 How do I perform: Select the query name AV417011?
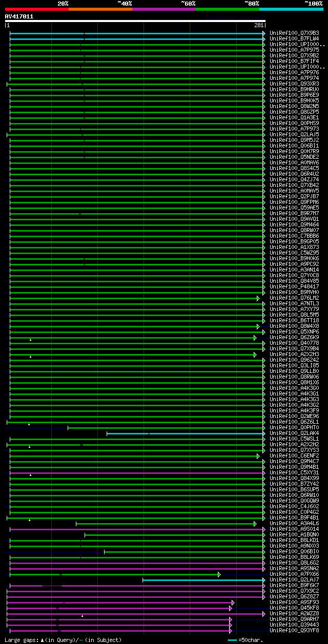pyautogui.click(x=19, y=16)
